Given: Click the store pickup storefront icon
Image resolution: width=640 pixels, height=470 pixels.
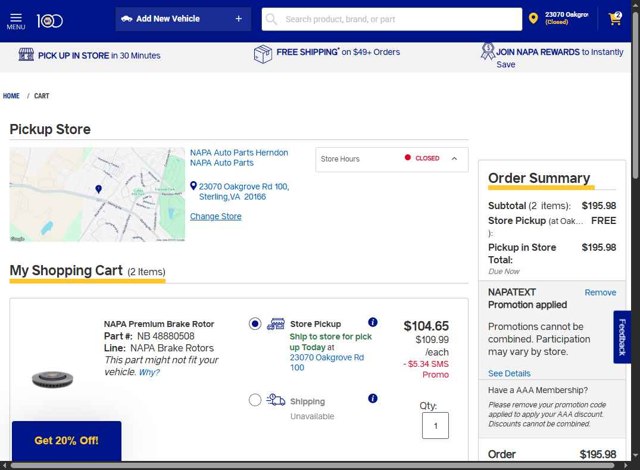Looking at the screenshot, I should coord(276,324).
